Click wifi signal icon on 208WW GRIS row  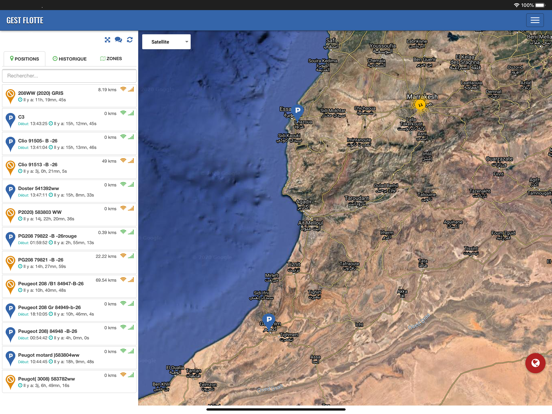click(x=123, y=89)
